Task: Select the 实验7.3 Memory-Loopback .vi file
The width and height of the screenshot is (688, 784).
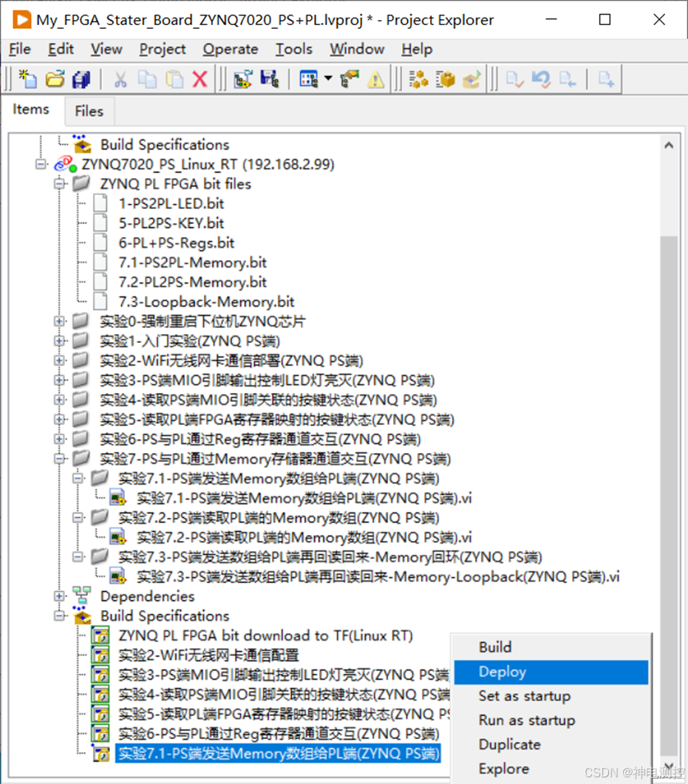Action: point(378,576)
